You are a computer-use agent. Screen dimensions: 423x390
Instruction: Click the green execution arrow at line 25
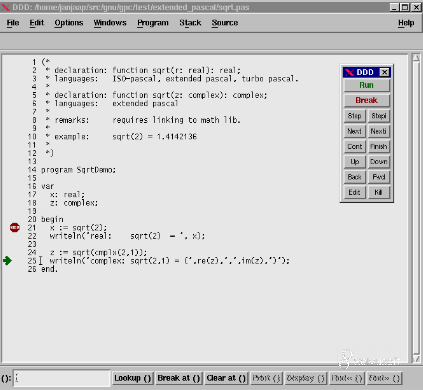pyautogui.click(x=7, y=261)
